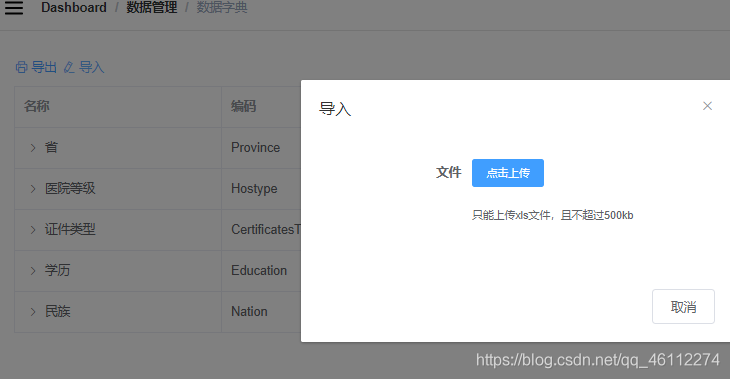730x379 pixels.
Task: Click the 学历 name text
Action: point(58,271)
